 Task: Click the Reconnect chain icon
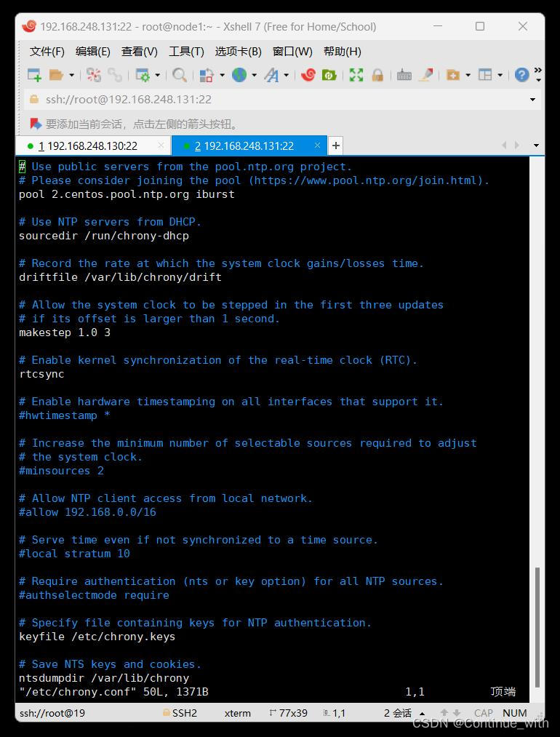(115, 75)
